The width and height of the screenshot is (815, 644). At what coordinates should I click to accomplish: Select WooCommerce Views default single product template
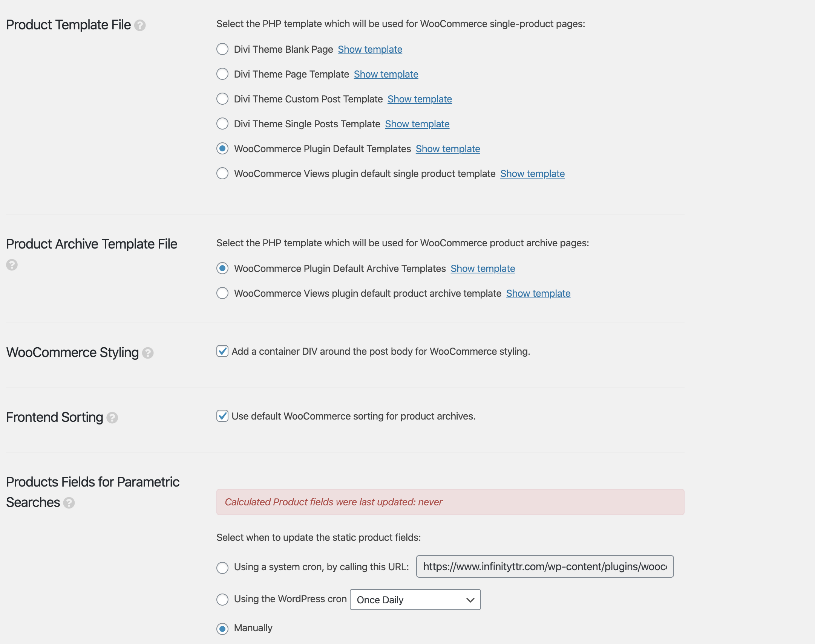point(222,174)
